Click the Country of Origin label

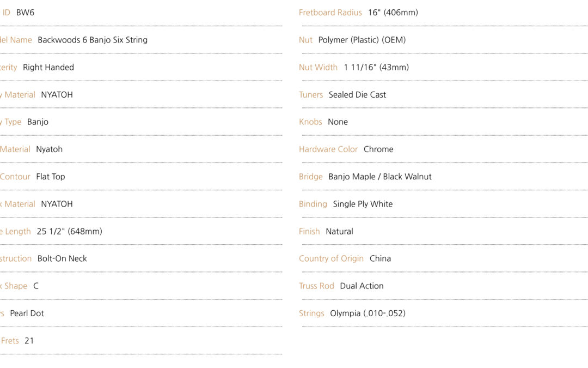click(x=331, y=258)
